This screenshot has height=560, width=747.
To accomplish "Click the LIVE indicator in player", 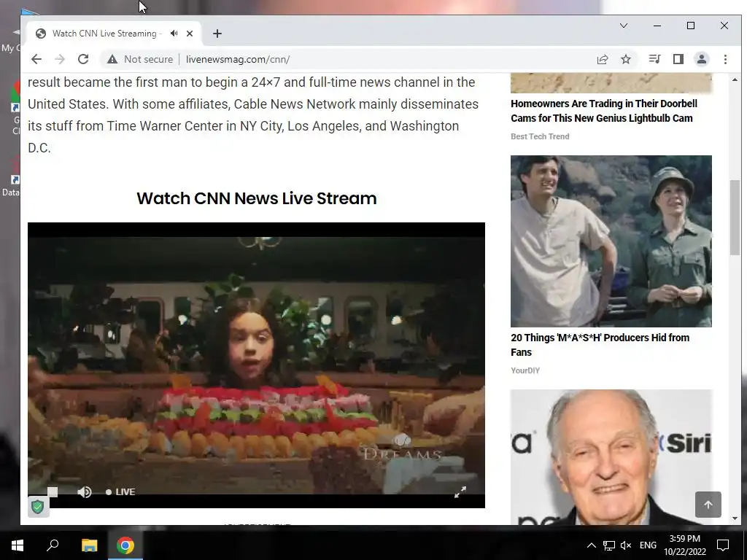I will (120, 492).
